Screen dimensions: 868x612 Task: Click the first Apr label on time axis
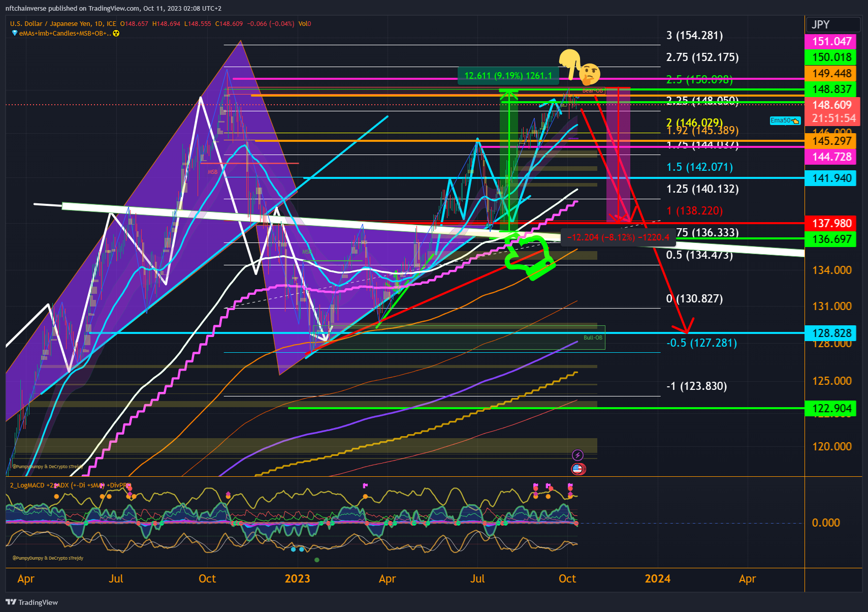click(x=26, y=579)
